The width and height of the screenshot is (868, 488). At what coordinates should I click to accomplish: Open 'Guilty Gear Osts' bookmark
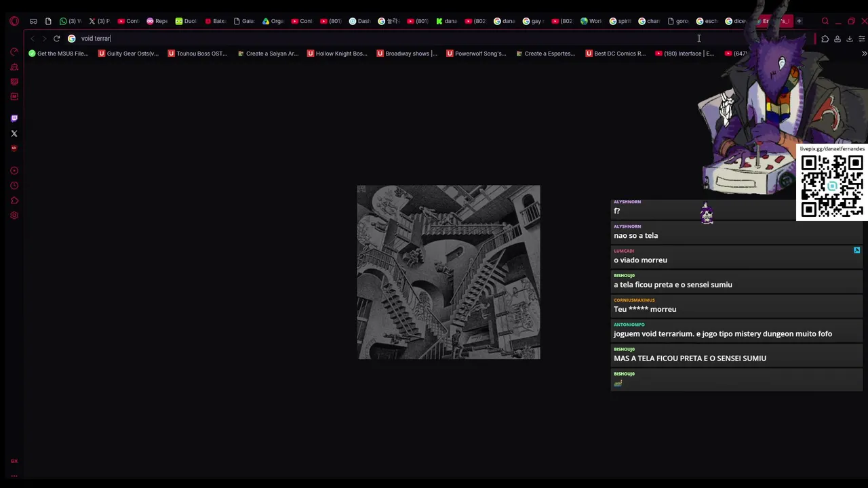[x=129, y=54]
